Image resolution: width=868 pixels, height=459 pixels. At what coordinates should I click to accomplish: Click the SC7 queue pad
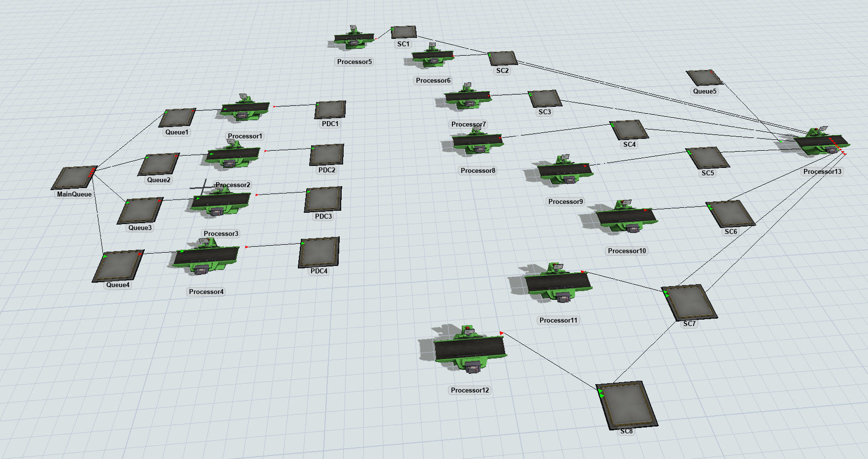click(689, 302)
